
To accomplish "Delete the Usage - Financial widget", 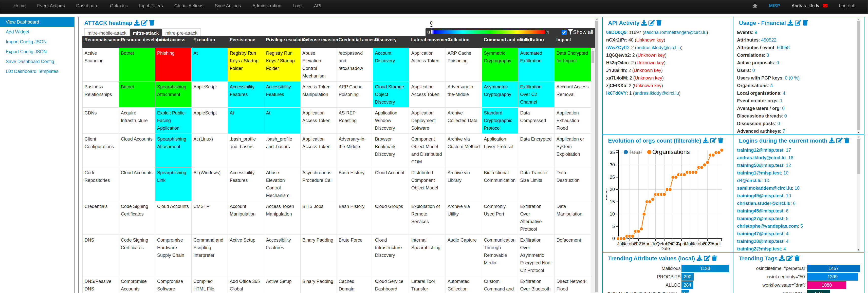I will pos(805,23).
